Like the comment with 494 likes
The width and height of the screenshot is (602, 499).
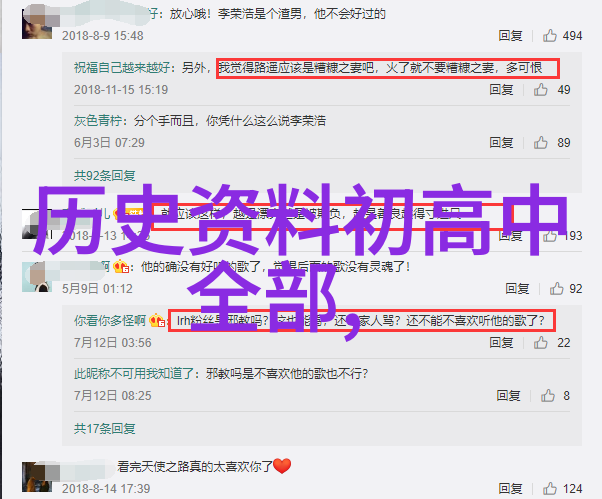point(549,36)
